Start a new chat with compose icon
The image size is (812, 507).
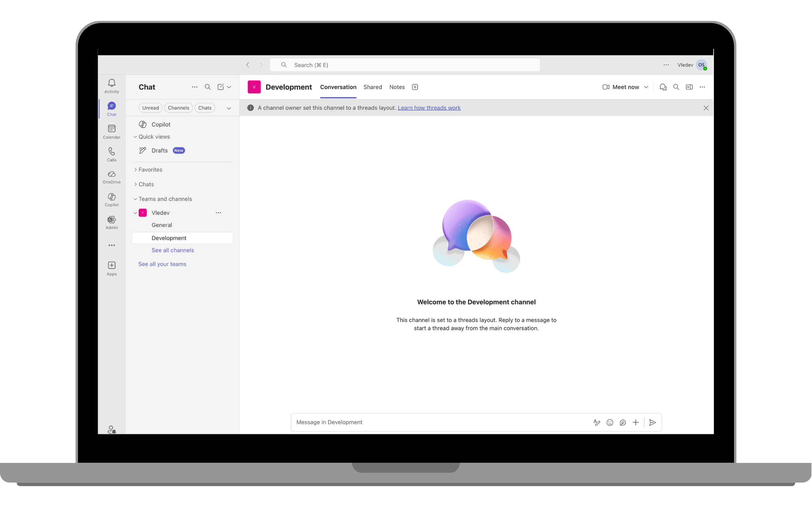pyautogui.click(x=221, y=87)
